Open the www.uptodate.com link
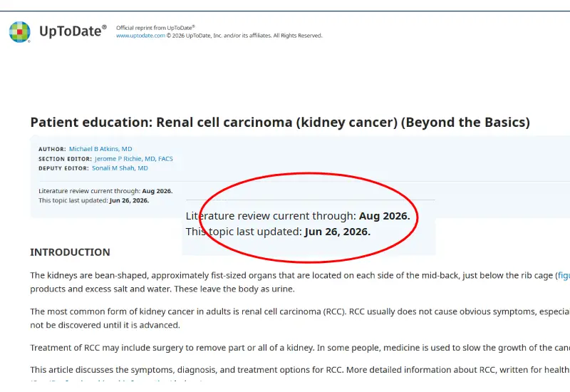Viewport: 570px width, 392px height. [140, 36]
